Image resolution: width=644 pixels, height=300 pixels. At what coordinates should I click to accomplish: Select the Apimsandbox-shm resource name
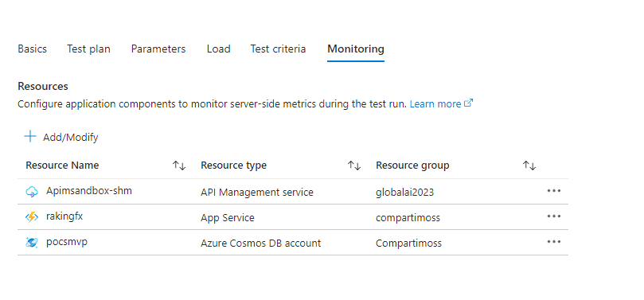coord(88,191)
